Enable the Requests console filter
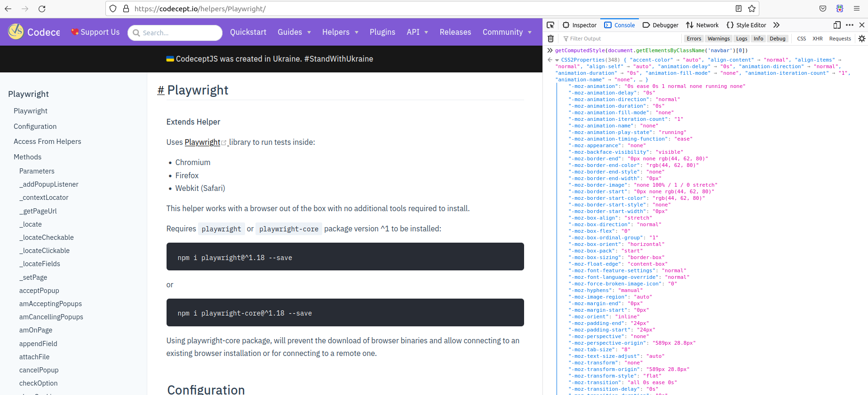The image size is (868, 395). pos(840,39)
